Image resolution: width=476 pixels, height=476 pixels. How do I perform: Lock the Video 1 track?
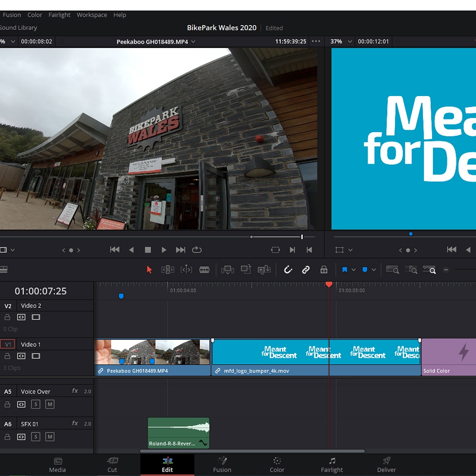(7, 356)
